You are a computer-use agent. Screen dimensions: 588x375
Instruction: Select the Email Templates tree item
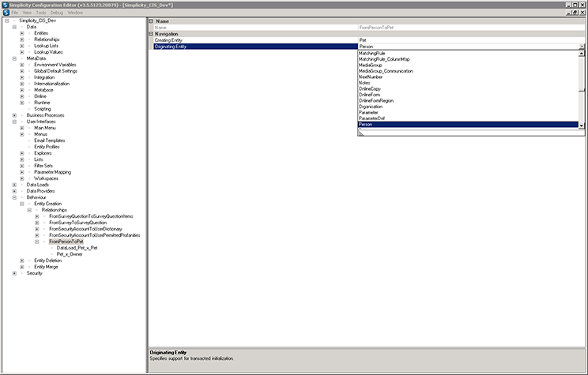pos(50,141)
